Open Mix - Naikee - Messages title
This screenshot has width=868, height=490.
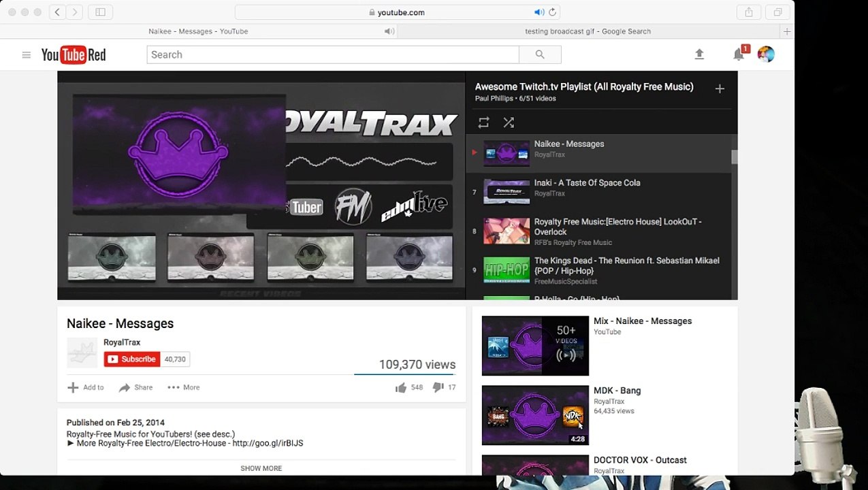click(643, 321)
